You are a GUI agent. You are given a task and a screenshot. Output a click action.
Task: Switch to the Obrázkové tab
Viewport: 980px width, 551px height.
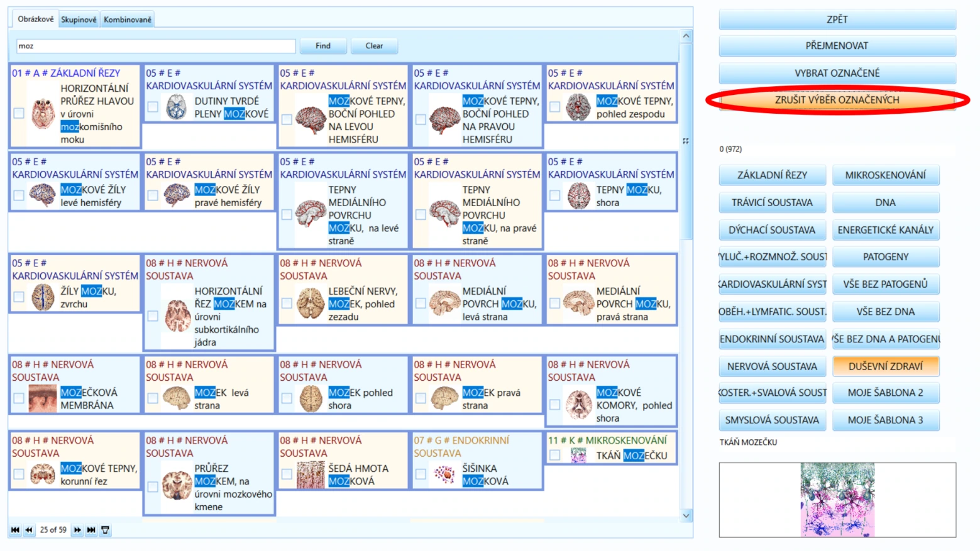tap(35, 19)
